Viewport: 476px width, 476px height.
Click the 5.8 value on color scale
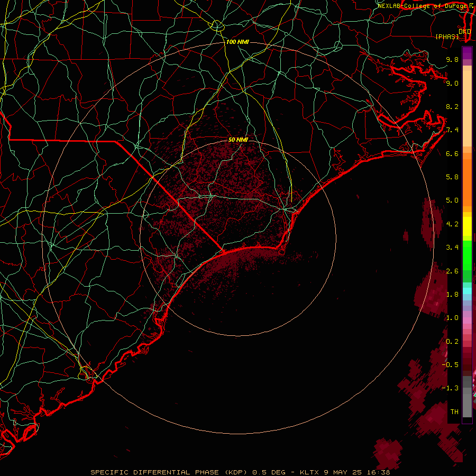(452, 177)
